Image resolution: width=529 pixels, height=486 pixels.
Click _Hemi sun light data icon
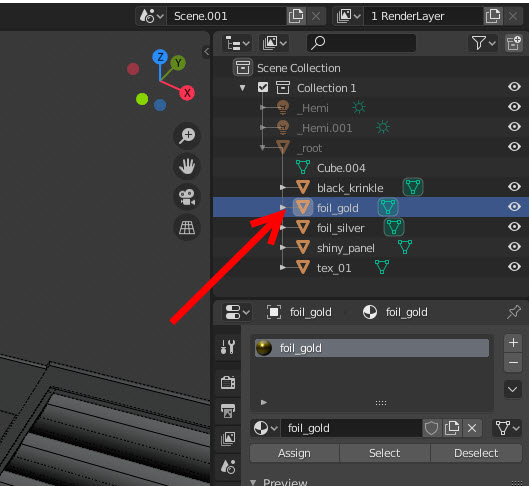tap(359, 107)
